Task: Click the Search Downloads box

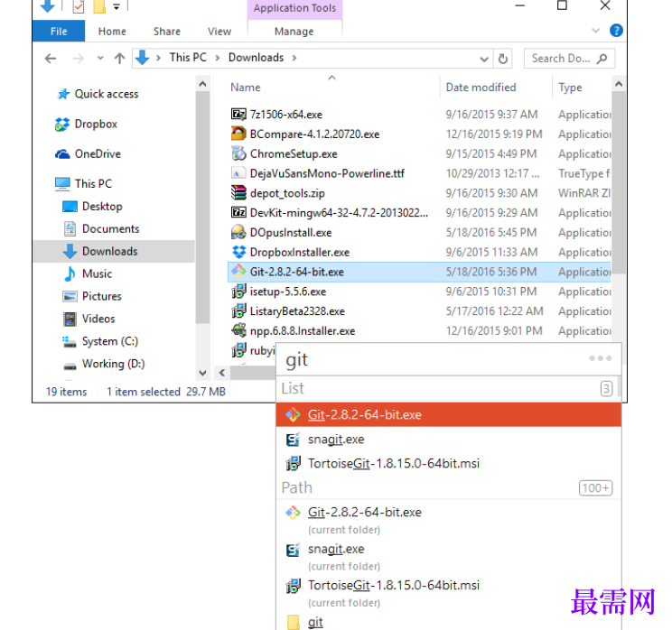Action: click(569, 59)
